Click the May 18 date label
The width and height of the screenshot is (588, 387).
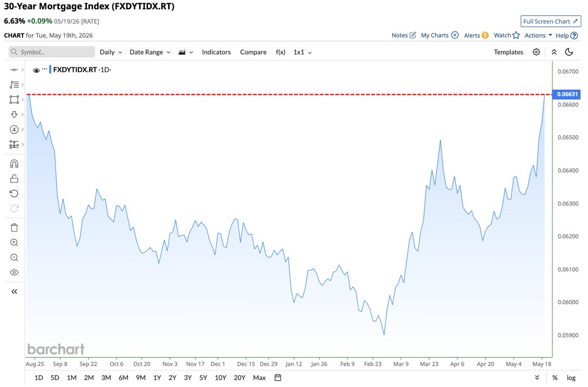coord(541,364)
